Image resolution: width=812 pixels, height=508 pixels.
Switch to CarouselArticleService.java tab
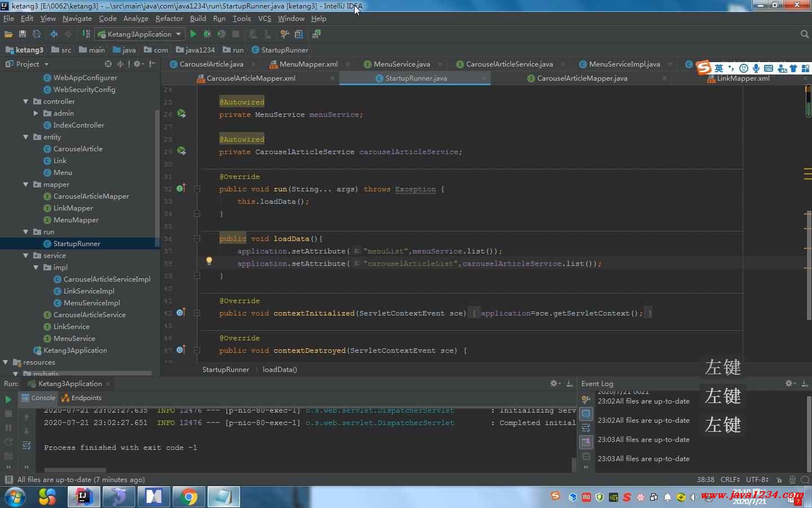coord(509,64)
